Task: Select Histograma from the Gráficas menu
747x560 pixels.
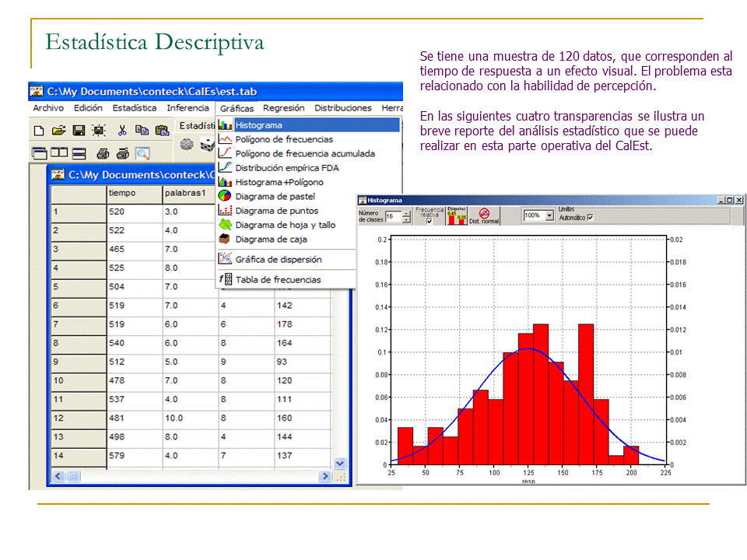Action: click(x=259, y=125)
